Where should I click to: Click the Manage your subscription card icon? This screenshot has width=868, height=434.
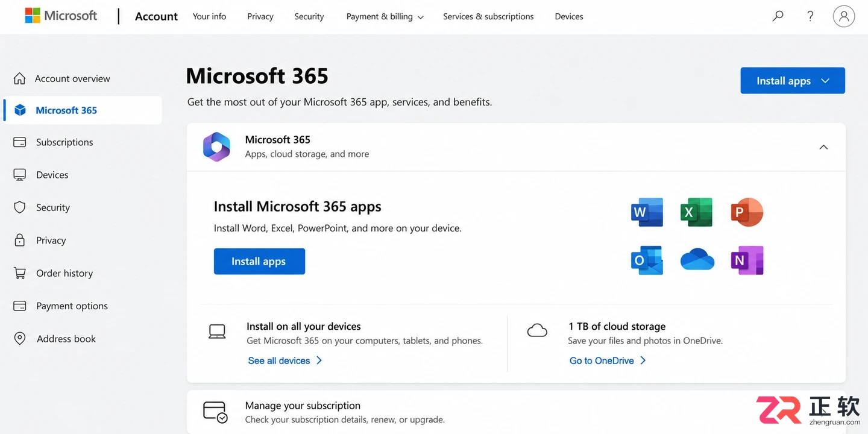pyautogui.click(x=215, y=412)
